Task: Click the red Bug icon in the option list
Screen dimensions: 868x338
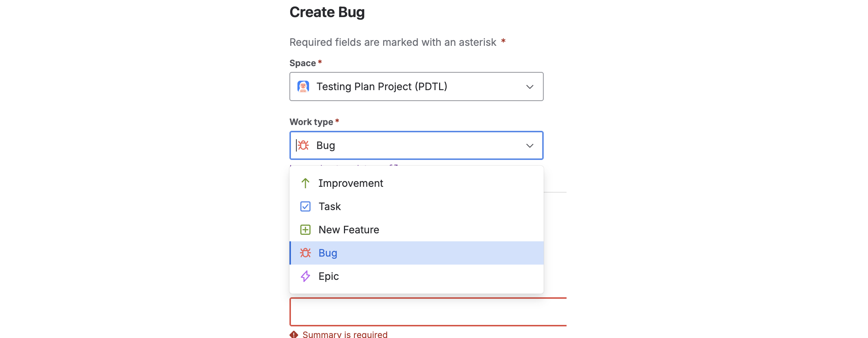Action: [x=305, y=253]
